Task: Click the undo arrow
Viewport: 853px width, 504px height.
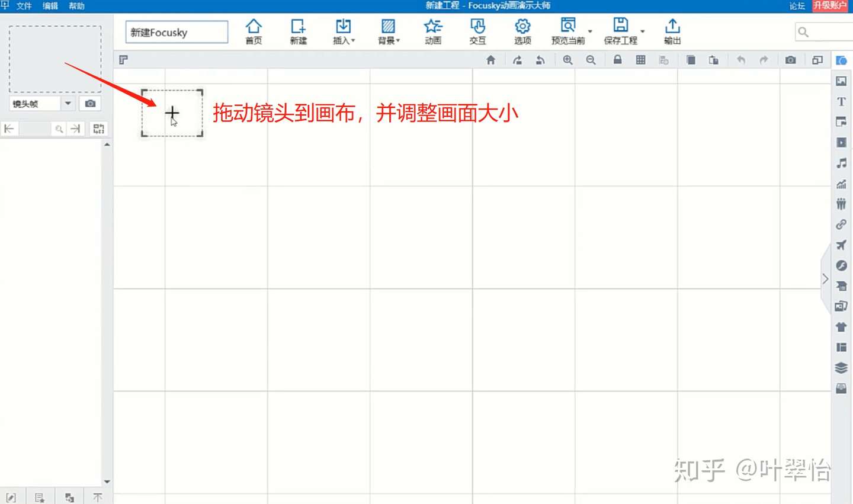Action: 740,60
